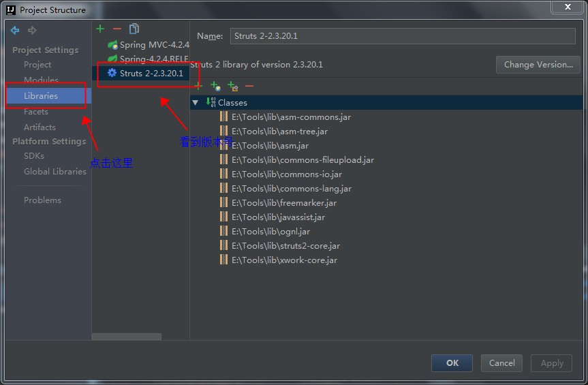The height and width of the screenshot is (385, 588).
Task: Select E:\Tools\lib\asm-commons.jar entry
Action: click(292, 117)
